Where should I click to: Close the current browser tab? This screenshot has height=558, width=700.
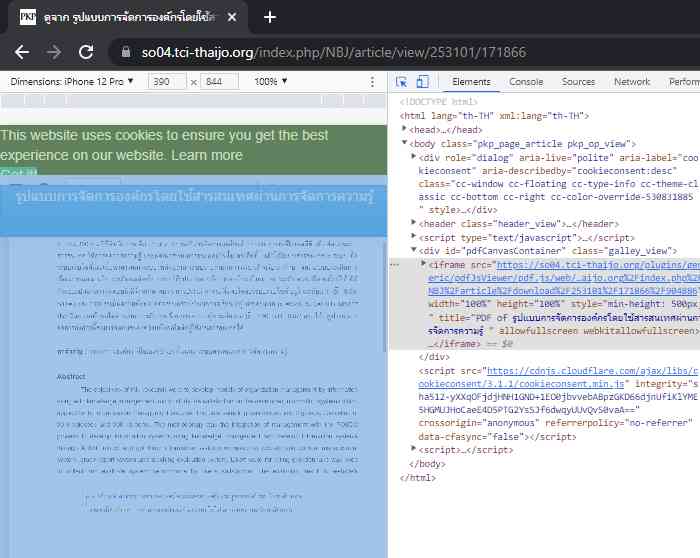(x=232, y=17)
